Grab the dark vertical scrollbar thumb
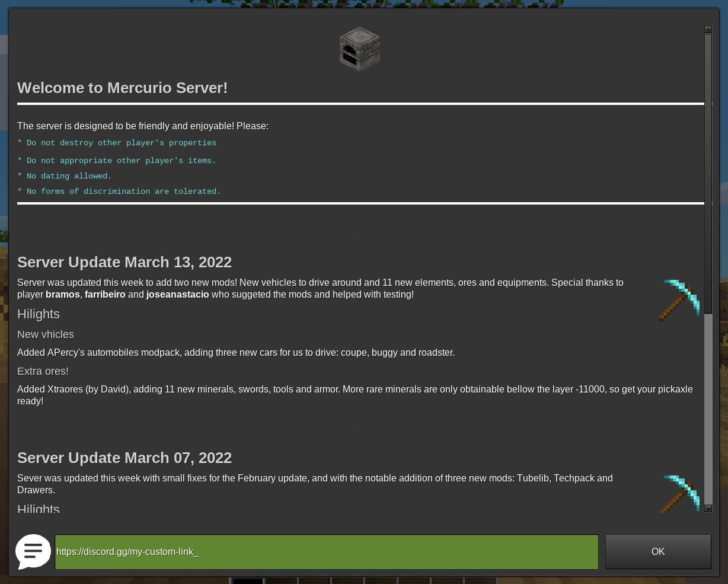Screen dimensions: 728x584 pos(708,172)
